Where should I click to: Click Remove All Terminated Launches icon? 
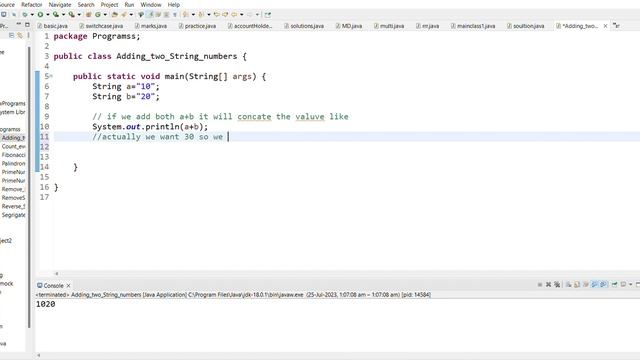point(557,284)
